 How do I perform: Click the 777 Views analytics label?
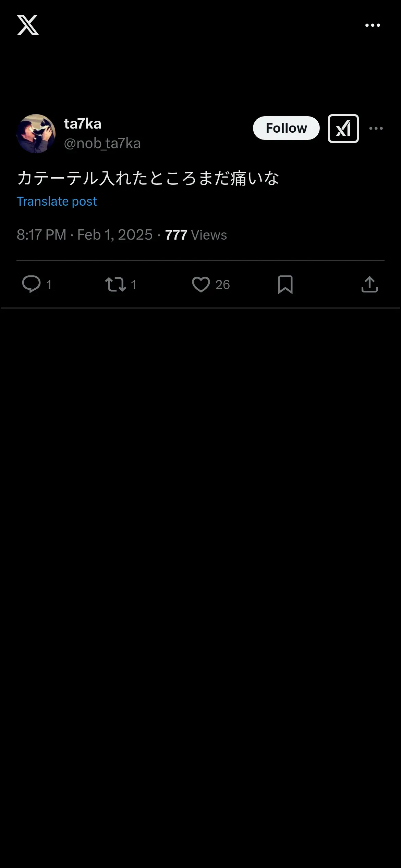196,235
